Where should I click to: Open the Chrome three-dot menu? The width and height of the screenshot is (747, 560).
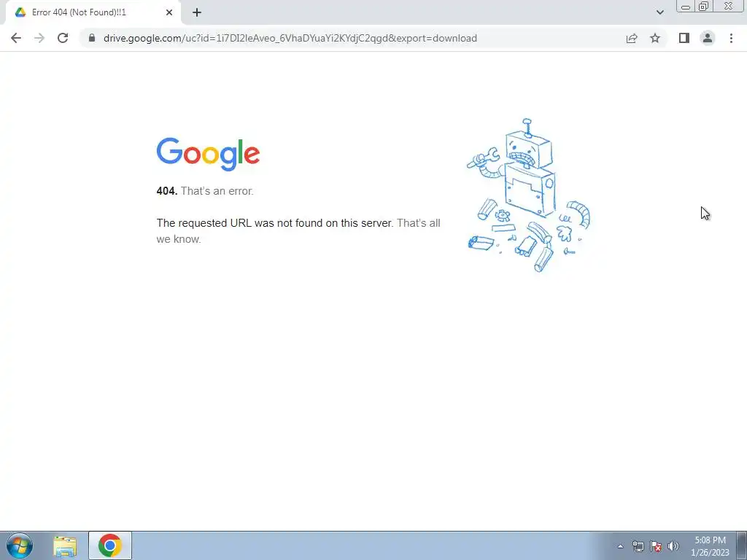[731, 38]
